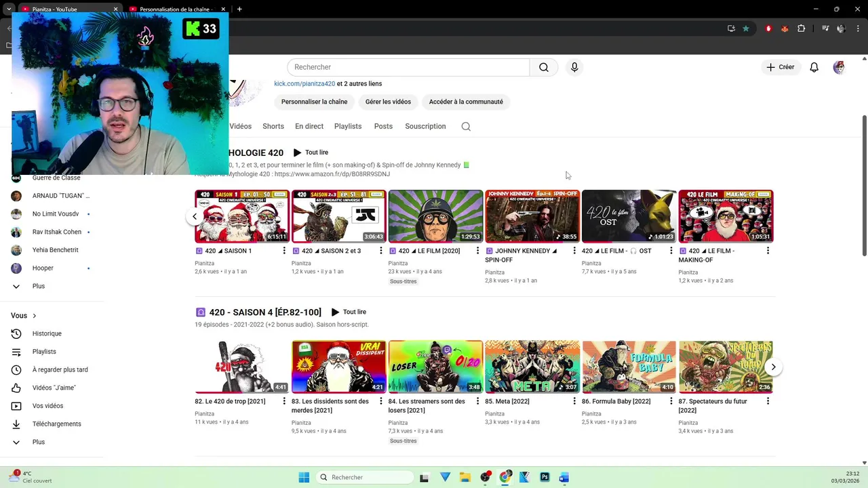This screenshot has height=488, width=868.
Task: Switch to Souscription channel tab
Action: (425, 126)
